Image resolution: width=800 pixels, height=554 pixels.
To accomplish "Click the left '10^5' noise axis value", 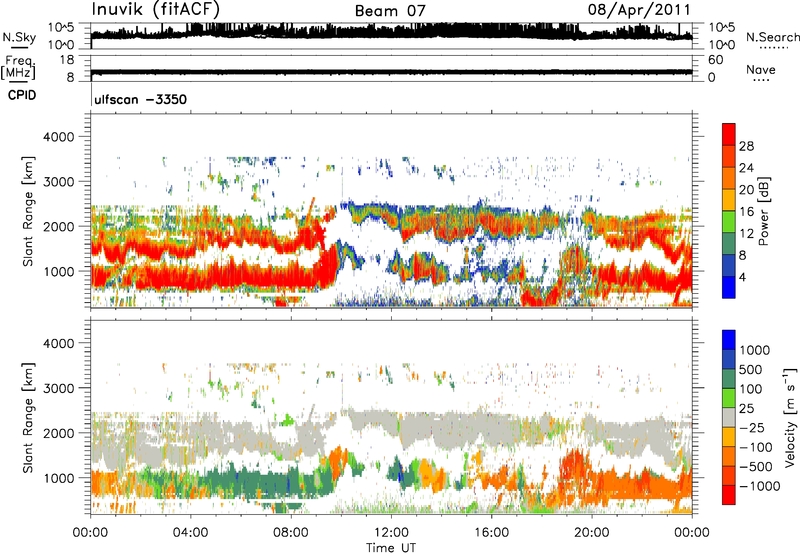I will [61, 27].
